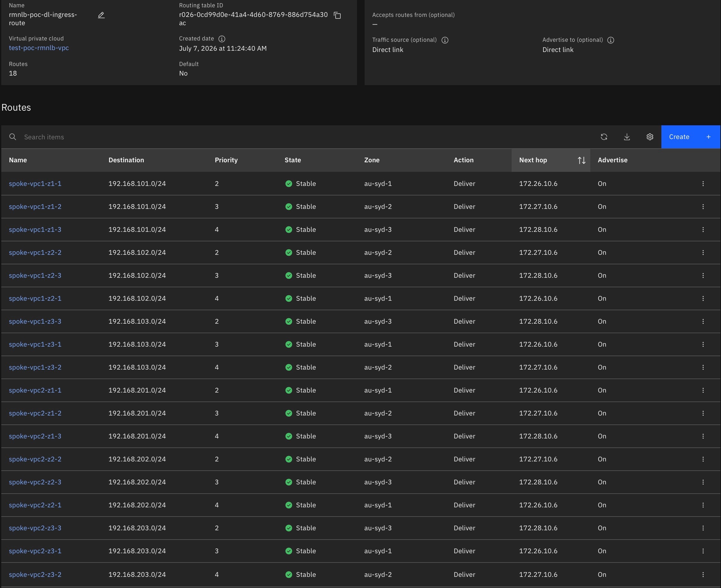
Task: Download the routes list
Action: [x=627, y=137]
